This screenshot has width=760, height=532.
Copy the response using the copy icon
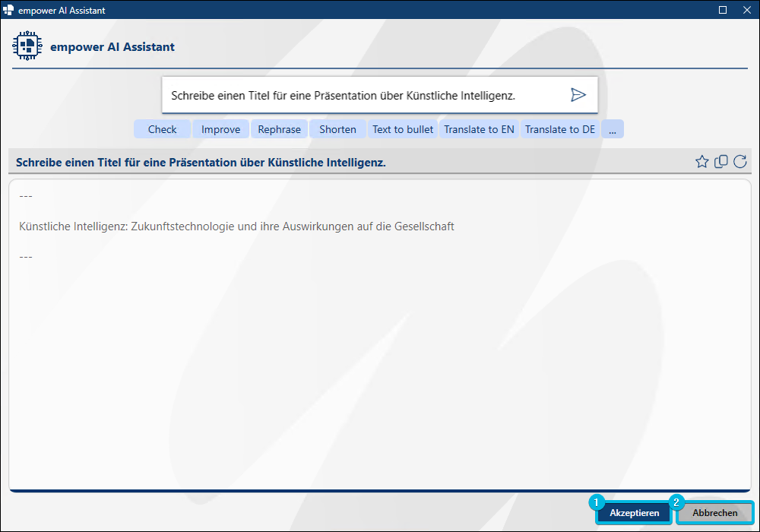[720, 162]
